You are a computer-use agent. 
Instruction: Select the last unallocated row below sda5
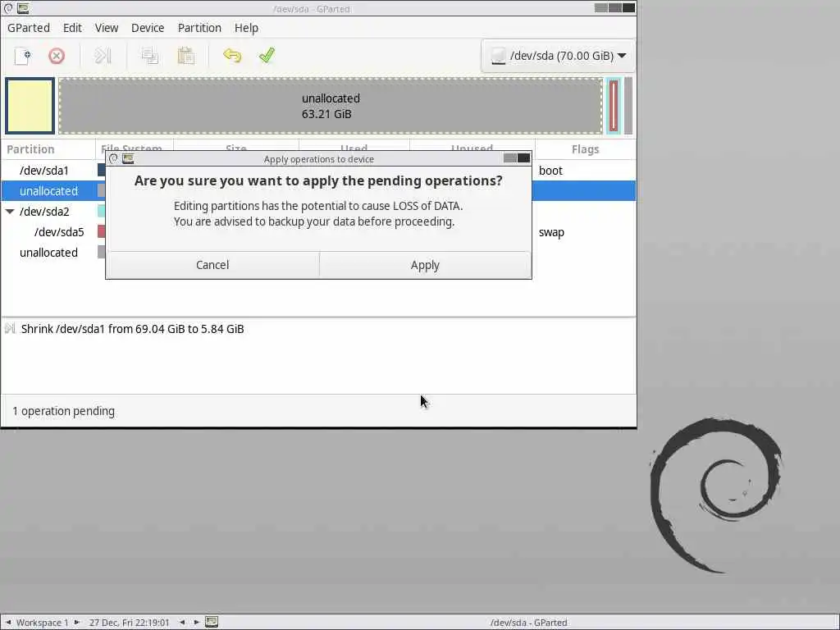pos(319,253)
